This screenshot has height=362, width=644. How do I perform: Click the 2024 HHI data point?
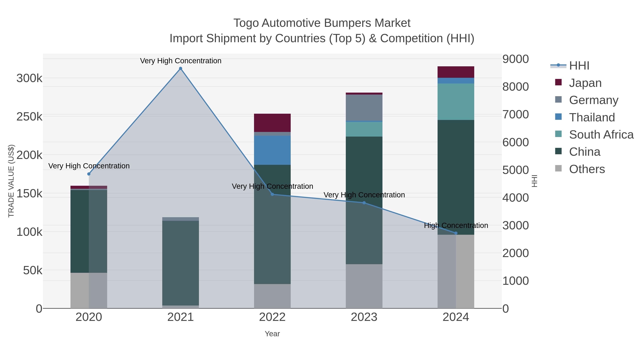click(456, 233)
